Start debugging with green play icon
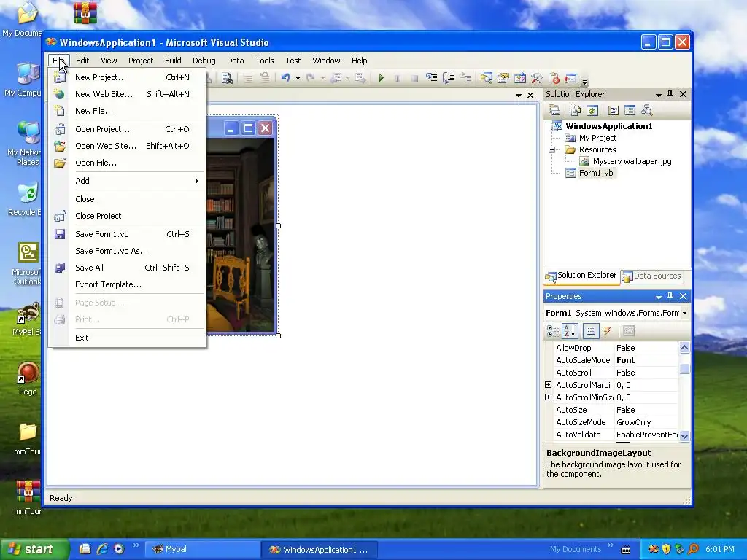This screenshot has height=560, width=747. coord(381,78)
